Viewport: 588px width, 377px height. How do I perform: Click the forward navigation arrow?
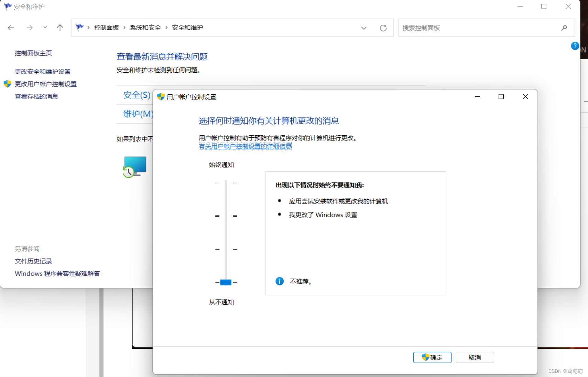point(30,28)
